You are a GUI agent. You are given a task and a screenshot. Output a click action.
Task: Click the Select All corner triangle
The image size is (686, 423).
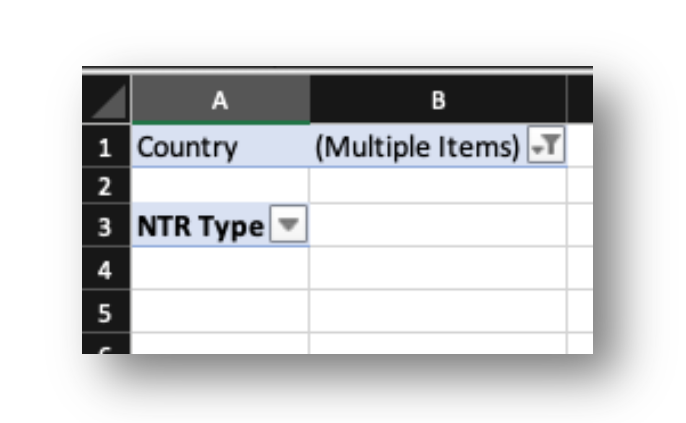pos(106,100)
